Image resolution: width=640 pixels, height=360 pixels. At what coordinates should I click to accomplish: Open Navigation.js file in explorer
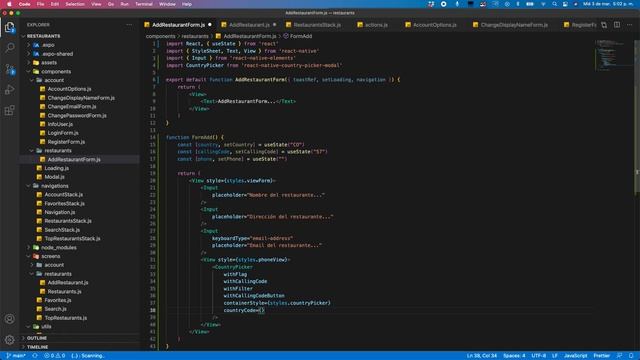(60, 212)
